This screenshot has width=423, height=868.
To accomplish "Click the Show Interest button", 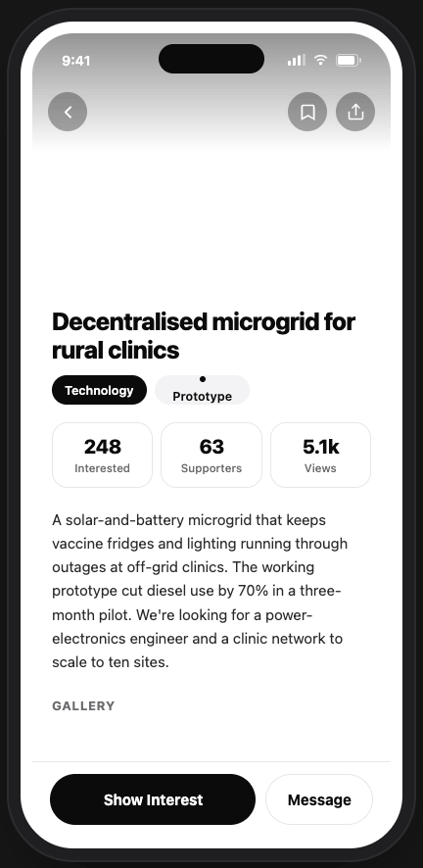I will pyautogui.click(x=153, y=799).
